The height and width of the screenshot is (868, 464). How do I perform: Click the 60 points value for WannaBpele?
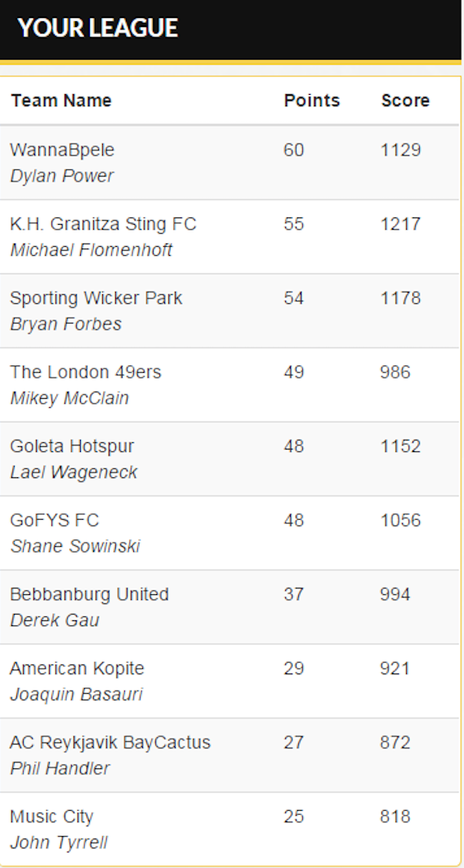point(293,150)
